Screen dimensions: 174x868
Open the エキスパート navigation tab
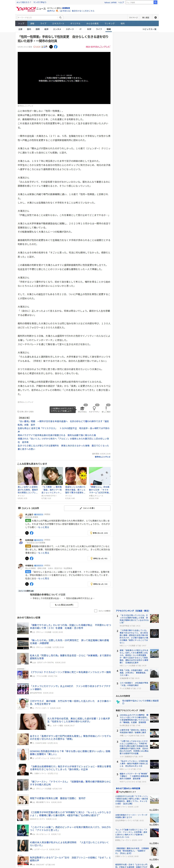58,24
